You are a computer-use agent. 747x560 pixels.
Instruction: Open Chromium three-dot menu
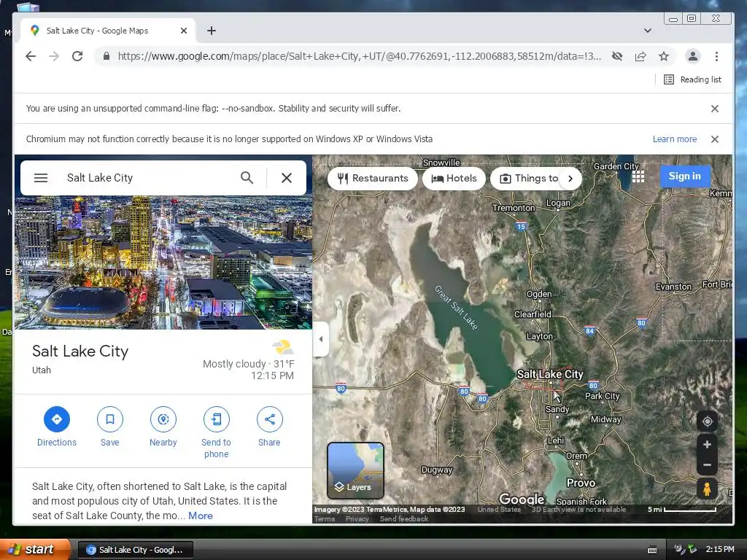[716, 56]
